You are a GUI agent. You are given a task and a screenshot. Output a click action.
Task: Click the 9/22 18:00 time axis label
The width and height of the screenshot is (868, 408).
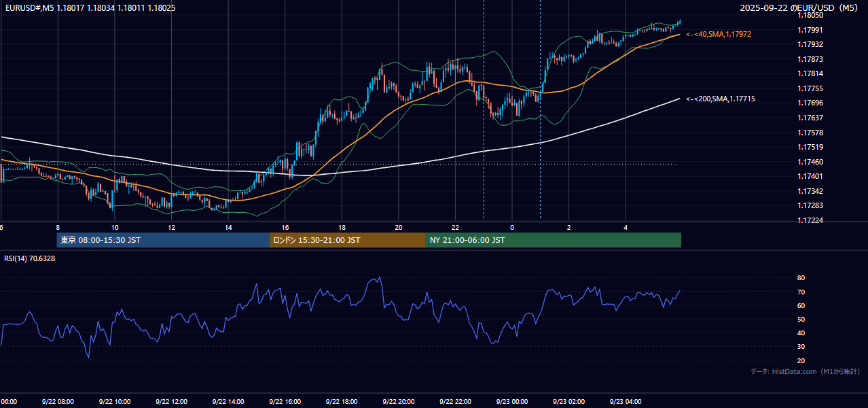[x=342, y=401]
